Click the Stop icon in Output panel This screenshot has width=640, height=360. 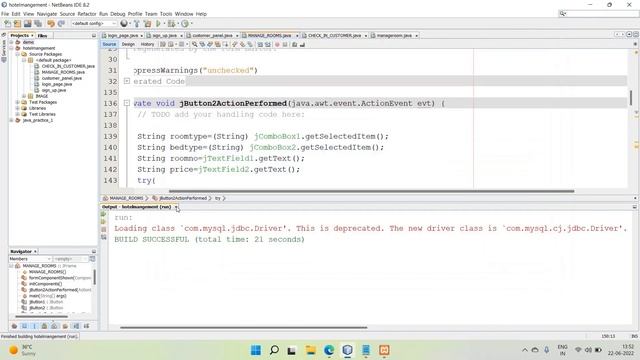(104, 229)
